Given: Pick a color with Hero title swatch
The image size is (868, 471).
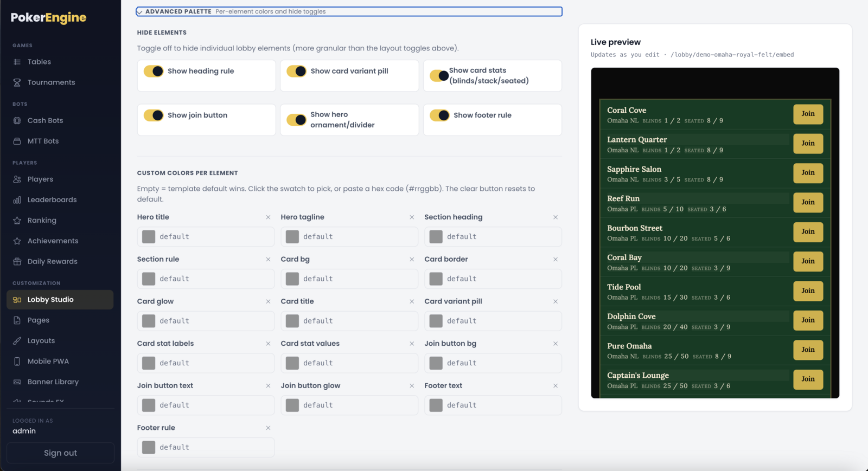Looking at the screenshot, I should coord(149,237).
